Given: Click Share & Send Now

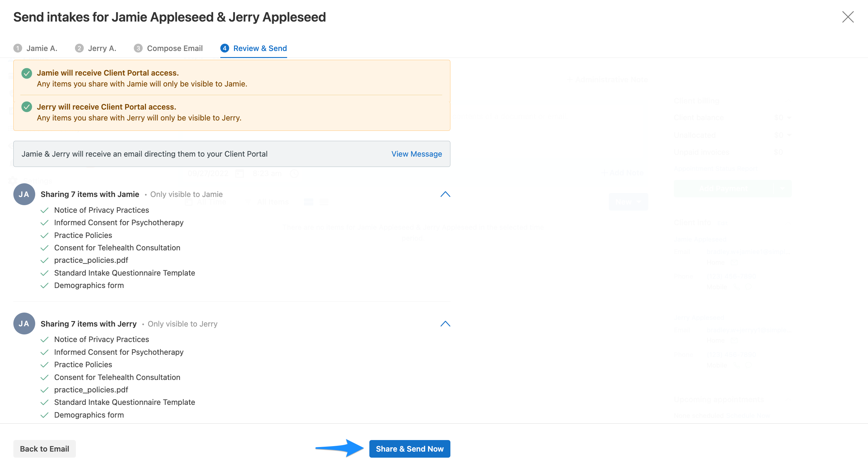Looking at the screenshot, I should pyautogui.click(x=409, y=449).
